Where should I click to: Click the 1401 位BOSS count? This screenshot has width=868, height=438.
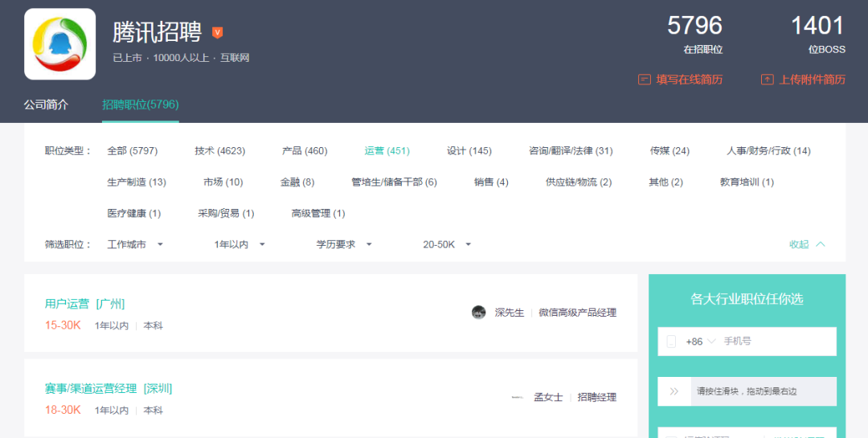click(x=818, y=34)
